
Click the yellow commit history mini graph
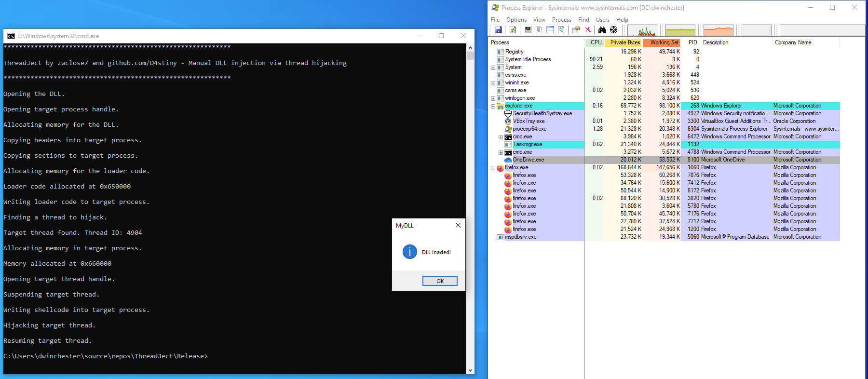680,30
